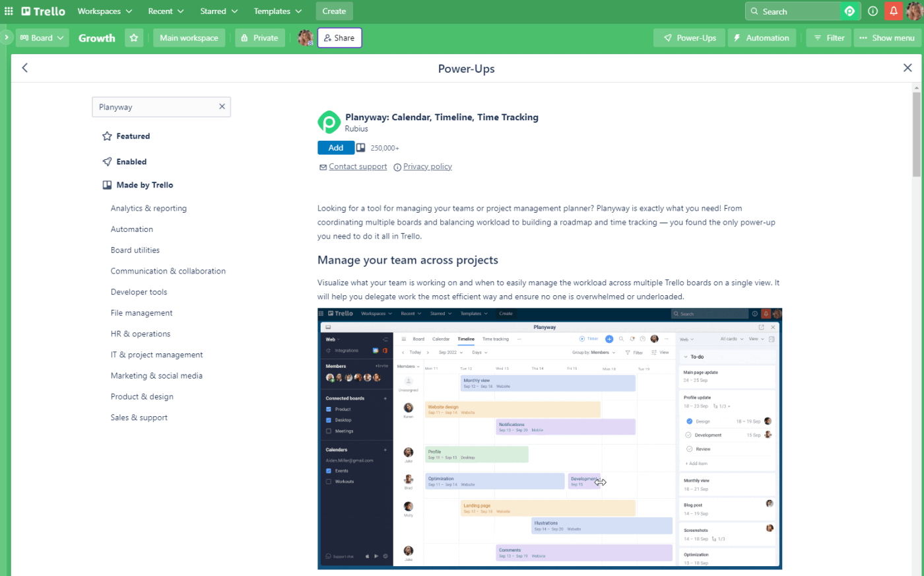Go back using the Power-Ups back arrow
Image resolution: width=924 pixels, height=576 pixels.
click(x=25, y=67)
